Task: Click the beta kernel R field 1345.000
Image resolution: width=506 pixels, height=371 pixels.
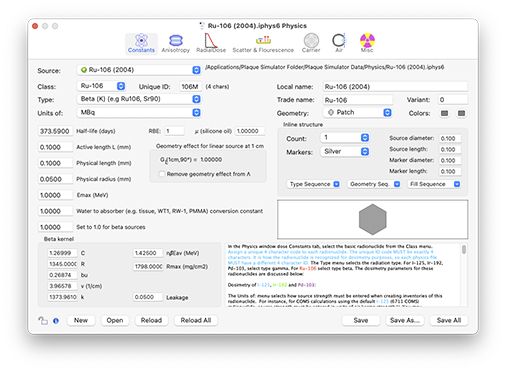Action: click(x=62, y=264)
